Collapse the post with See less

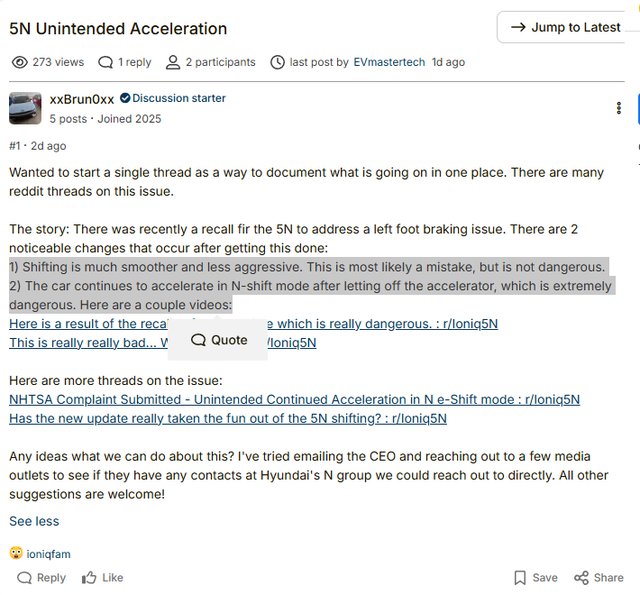[x=34, y=521]
